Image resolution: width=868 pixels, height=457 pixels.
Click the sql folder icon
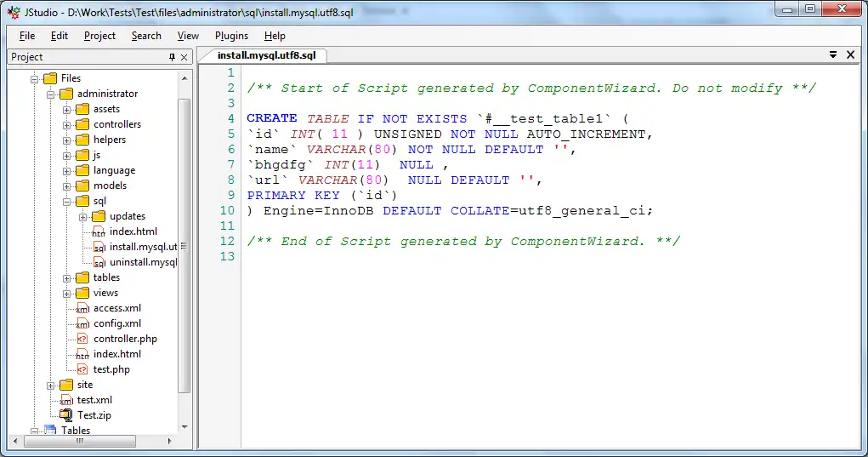pos(82,201)
